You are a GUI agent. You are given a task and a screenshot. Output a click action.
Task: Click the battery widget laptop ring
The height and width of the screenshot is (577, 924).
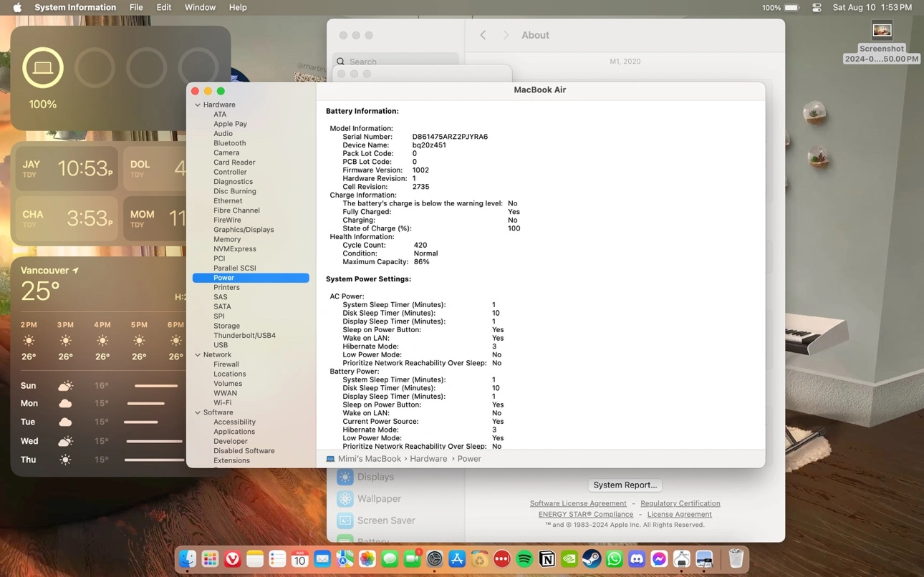pos(43,68)
